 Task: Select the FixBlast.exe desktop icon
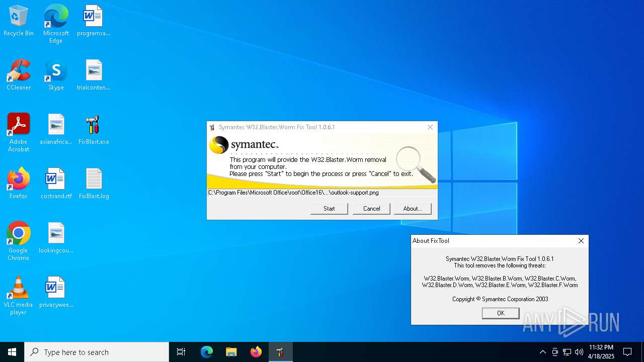pyautogui.click(x=94, y=130)
